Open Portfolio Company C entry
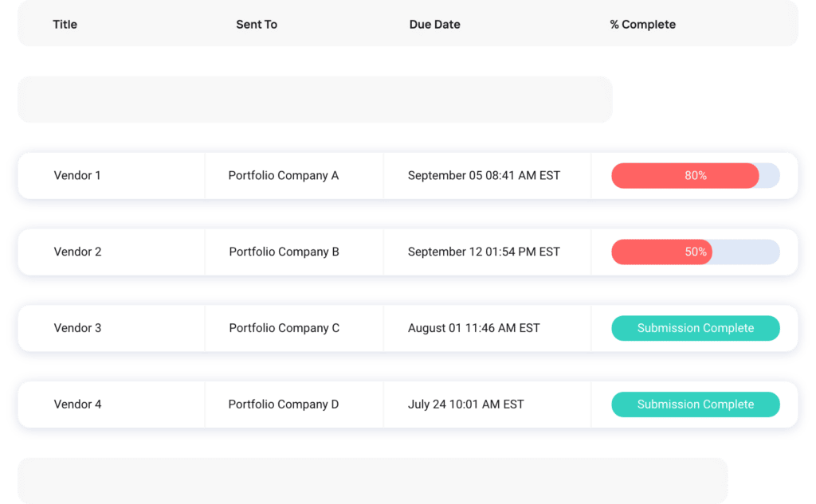 click(x=284, y=328)
